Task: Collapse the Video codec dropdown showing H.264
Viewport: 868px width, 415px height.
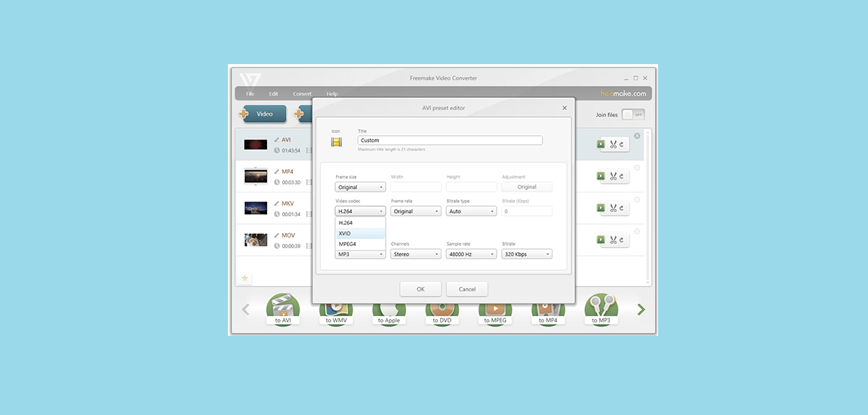Action: 360,211
